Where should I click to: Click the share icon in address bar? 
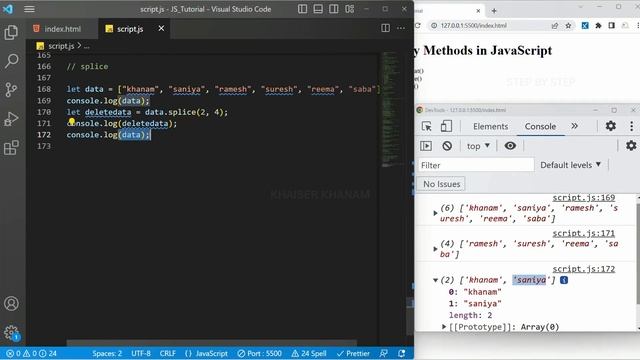coord(555,25)
